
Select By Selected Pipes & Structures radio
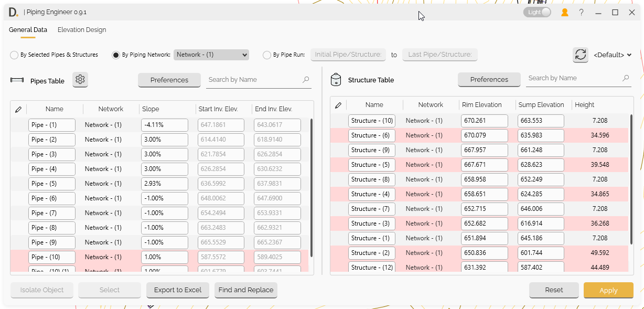14,55
